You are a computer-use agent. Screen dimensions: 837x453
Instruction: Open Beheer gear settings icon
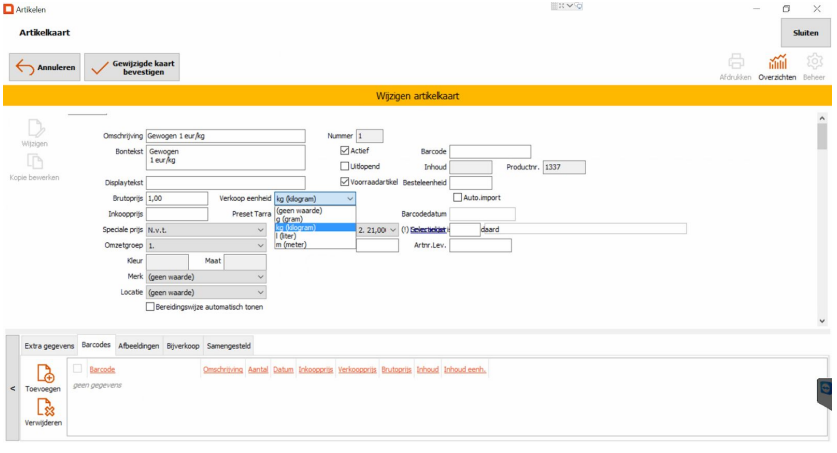[814, 63]
